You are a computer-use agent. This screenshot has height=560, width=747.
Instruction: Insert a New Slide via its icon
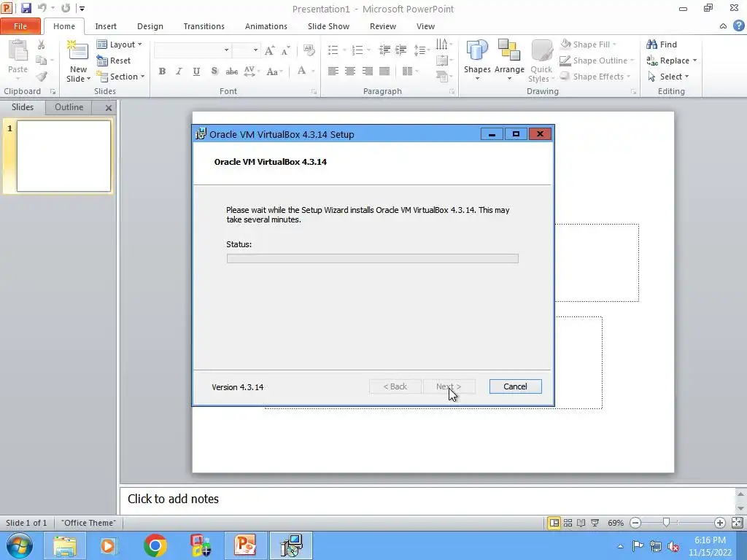pos(78,52)
